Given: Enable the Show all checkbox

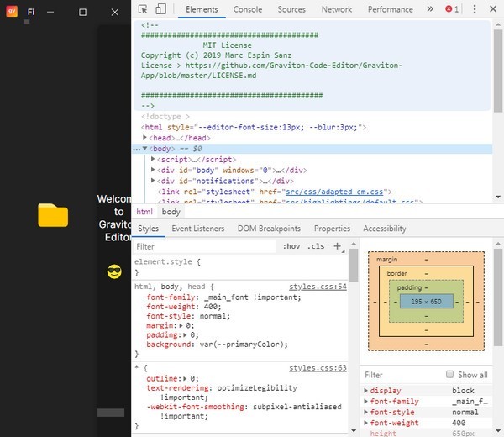Looking at the screenshot, I should pyautogui.click(x=450, y=375).
